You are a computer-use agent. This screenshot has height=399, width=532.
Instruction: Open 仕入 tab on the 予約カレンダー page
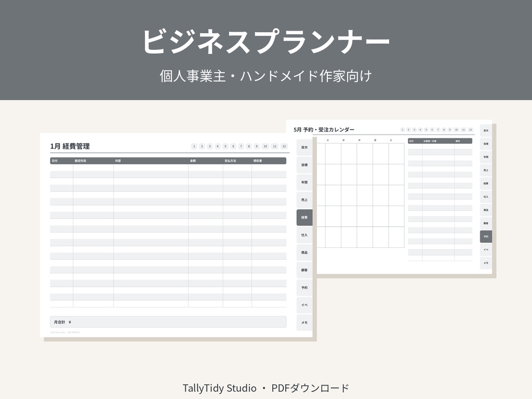click(486, 197)
